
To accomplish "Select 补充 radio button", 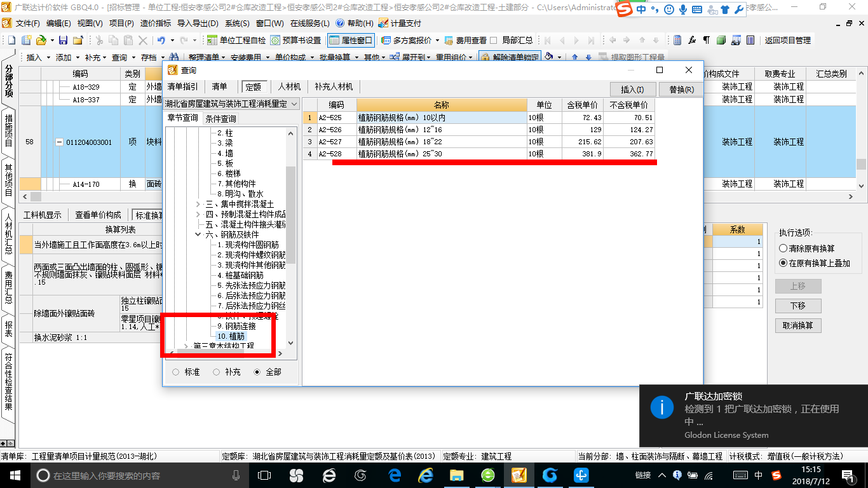I will click(x=216, y=372).
